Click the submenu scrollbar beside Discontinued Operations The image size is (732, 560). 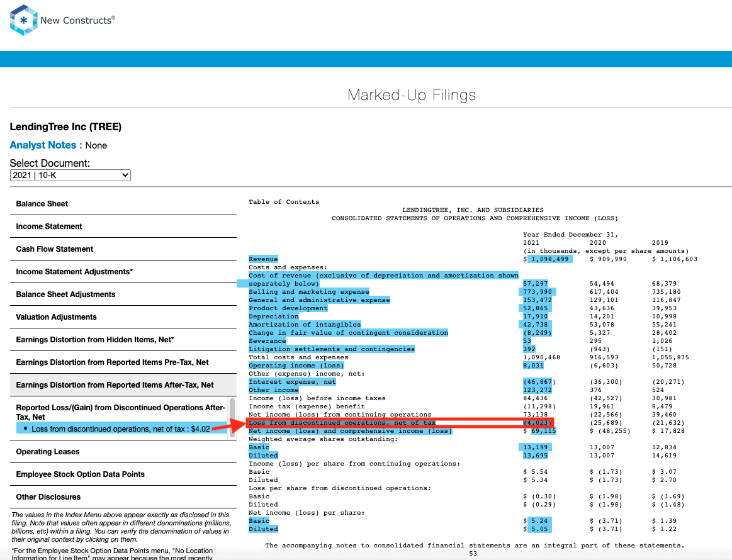(x=232, y=417)
